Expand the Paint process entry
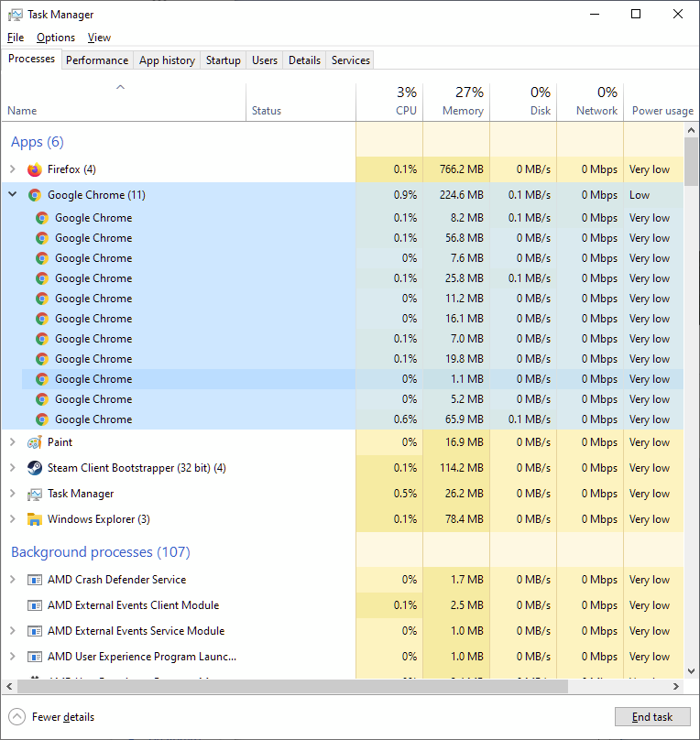 pyautogui.click(x=13, y=441)
